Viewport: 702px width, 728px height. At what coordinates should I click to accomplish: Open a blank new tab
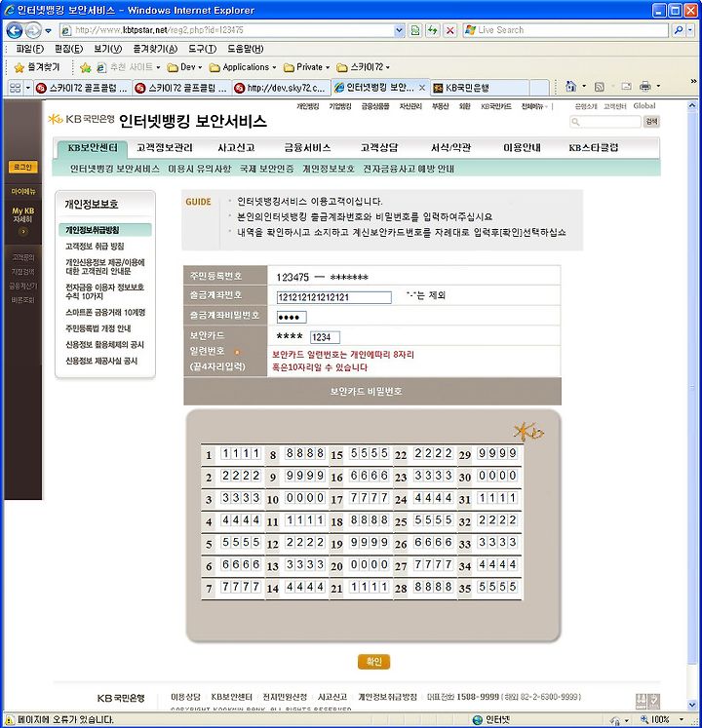[539, 88]
